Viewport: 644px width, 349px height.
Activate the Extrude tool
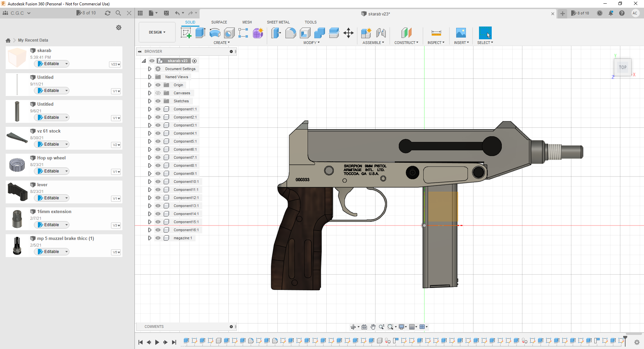coord(200,33)
